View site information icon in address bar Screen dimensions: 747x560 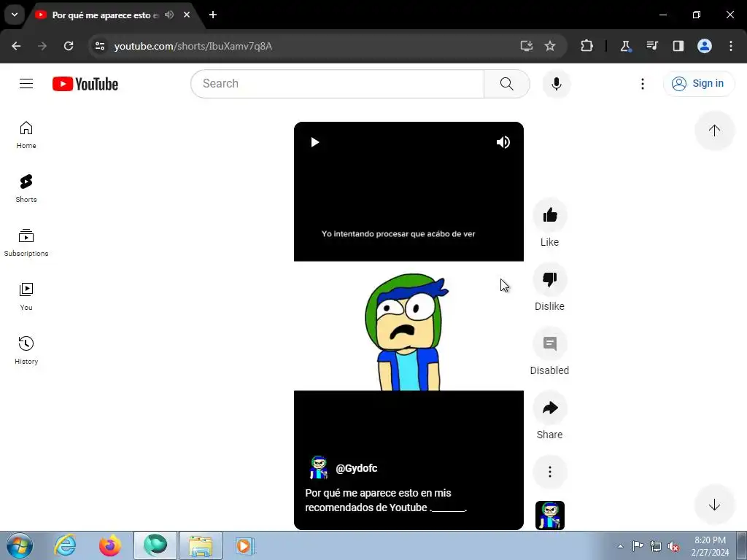point(99,46)
